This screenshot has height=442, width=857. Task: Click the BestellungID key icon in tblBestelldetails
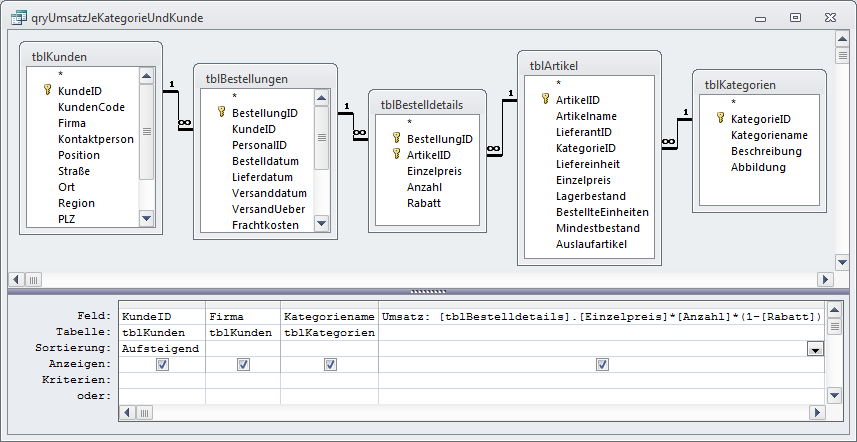point(396,139)
